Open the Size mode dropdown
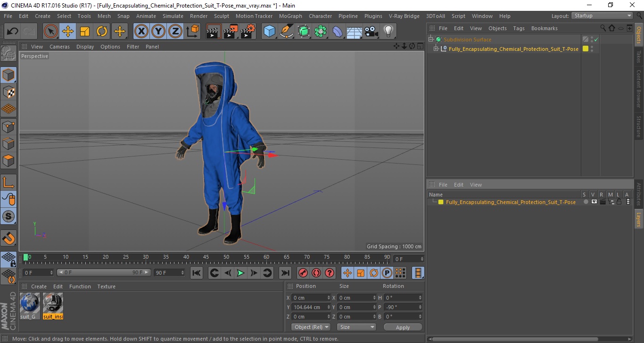The height and width of the screenshot is (343, 644). 356,327
